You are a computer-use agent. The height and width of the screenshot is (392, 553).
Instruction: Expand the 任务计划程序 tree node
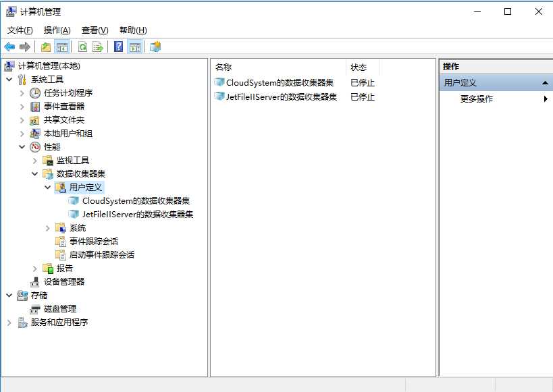click(22, 93)
